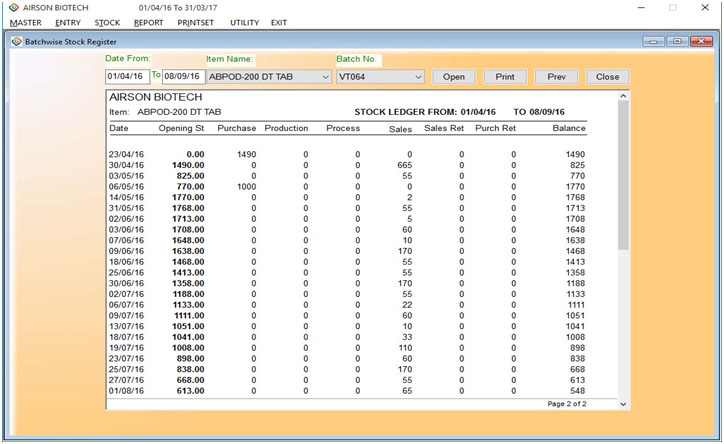Click the To date input field
This screenshot has width=724, height=444.
pyautogui.click(x=183, y=77)
